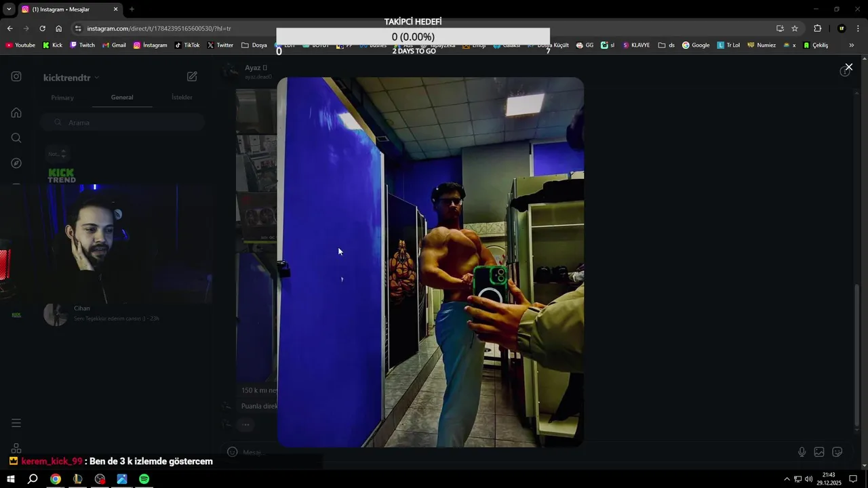Start a new message with the compose icon
This screenshot has height=488, width=868.
coord(192,77)
